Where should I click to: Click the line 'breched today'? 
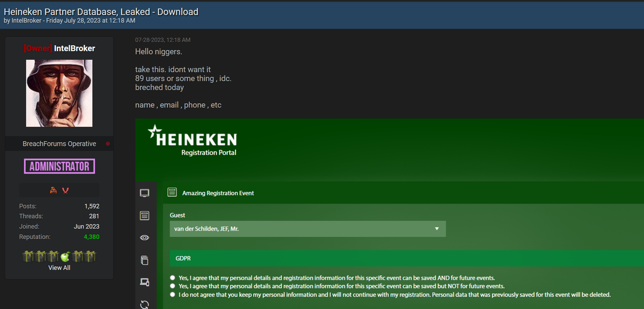point(159,87)
